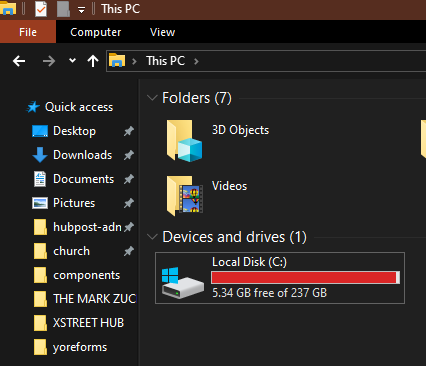The image size is (426, 366).
Task: Click the red disk usage bar
Action: [305, 277]
